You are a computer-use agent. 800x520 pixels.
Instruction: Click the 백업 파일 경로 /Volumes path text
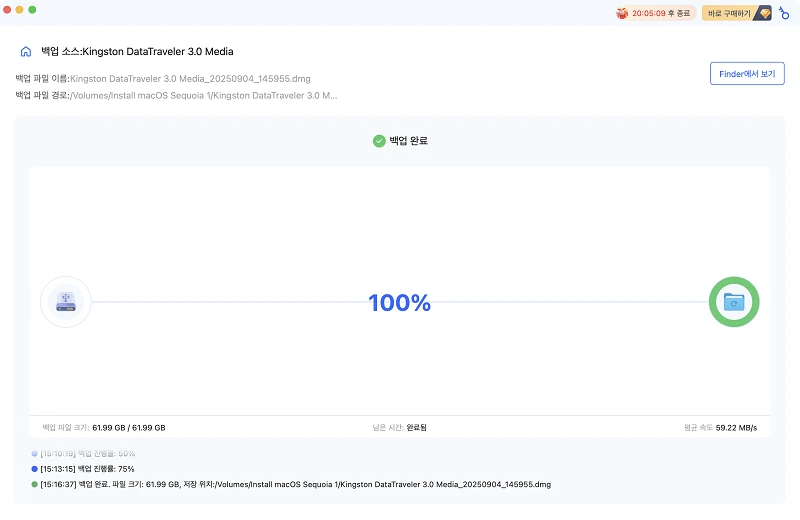pos(204,95)
